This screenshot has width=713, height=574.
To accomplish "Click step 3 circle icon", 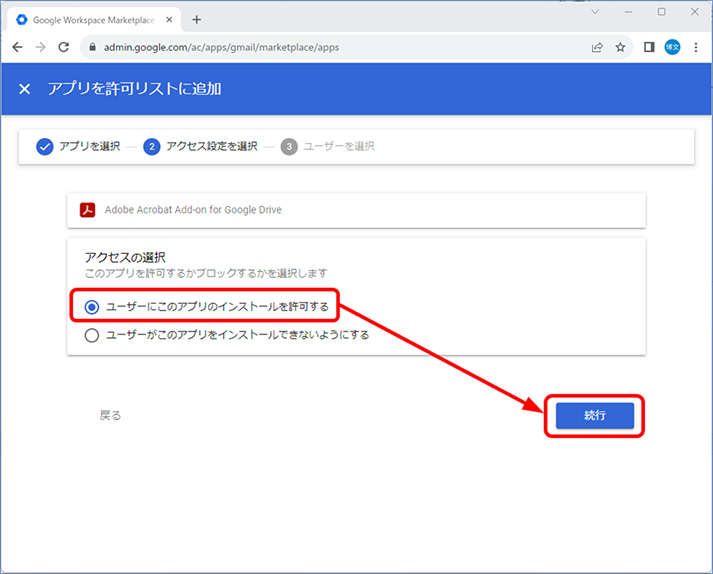I will pyautogui.click(x=289, y=146).
